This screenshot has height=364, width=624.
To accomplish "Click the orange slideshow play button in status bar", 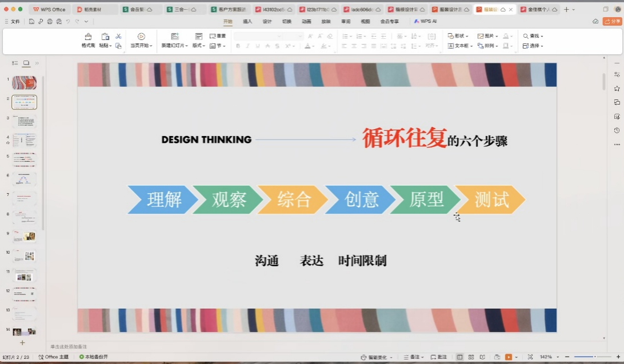I will tap(508, 357).
